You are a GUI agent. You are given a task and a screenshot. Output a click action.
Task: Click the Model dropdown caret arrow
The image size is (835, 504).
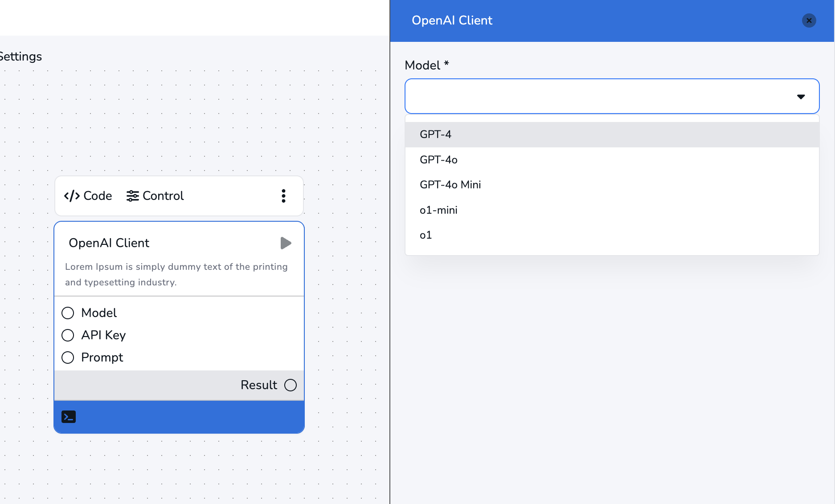point(801,97)
